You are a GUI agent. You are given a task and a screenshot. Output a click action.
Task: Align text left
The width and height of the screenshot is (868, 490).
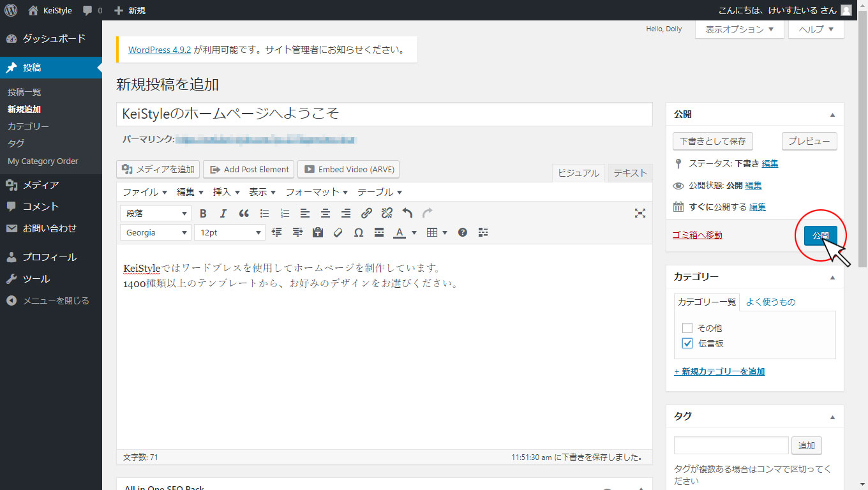305,213
